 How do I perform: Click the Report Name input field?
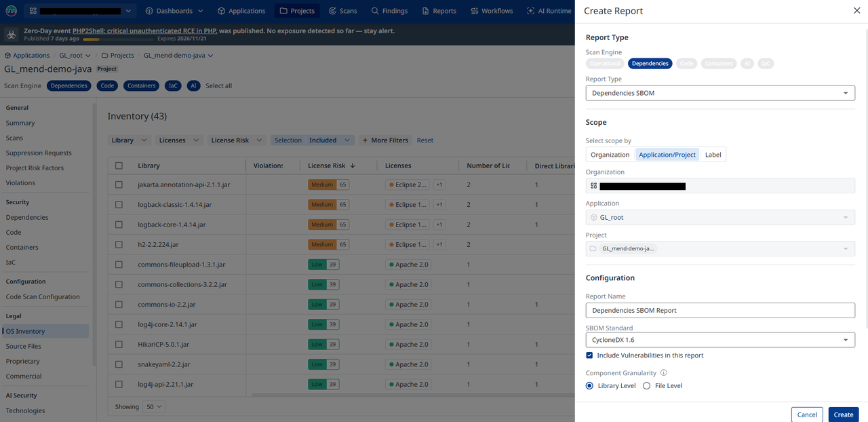720,310
